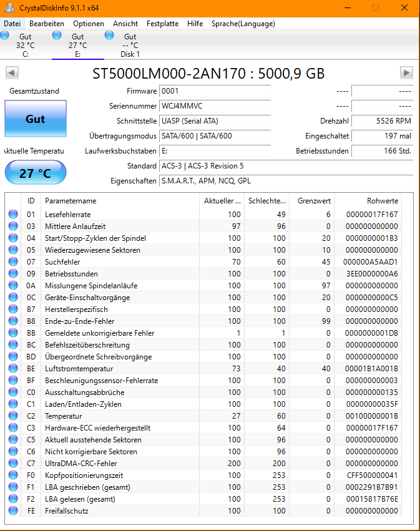Click the ID column header
Viewport: 420px width, 531px height.
(31, 201)
